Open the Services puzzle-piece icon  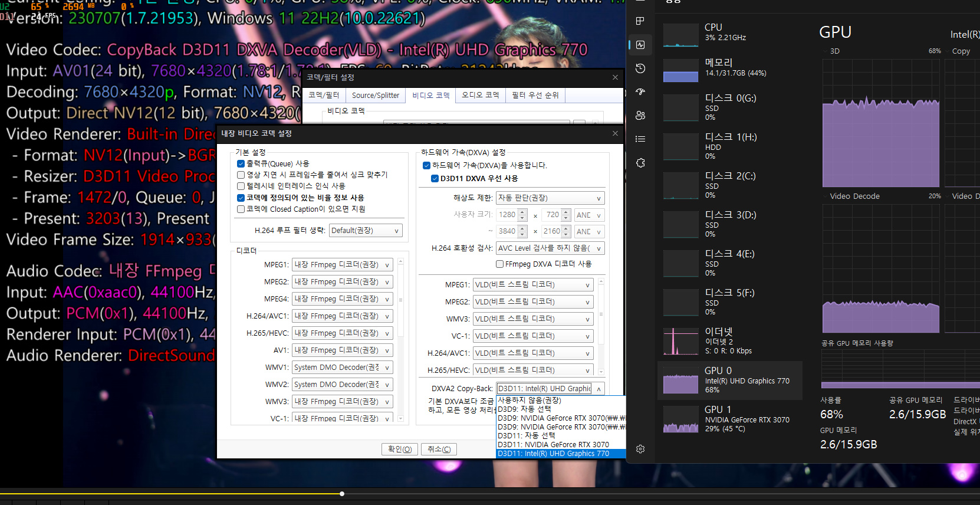point(640,163)
